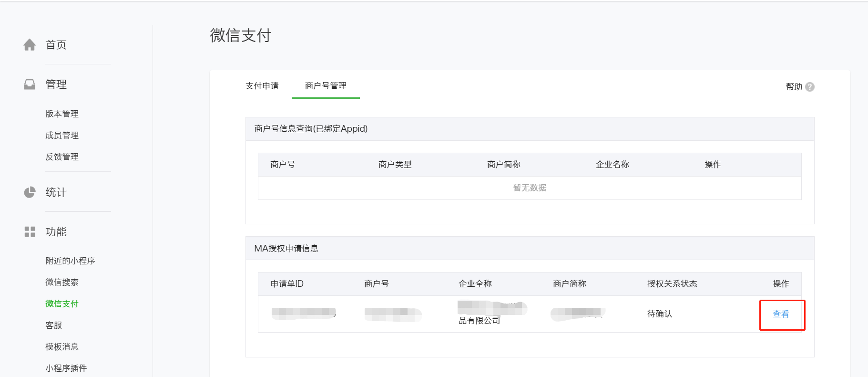868x377 pixels.
Task: Switch to the 支付申请 tab
Action: click(x=262, y=86)
